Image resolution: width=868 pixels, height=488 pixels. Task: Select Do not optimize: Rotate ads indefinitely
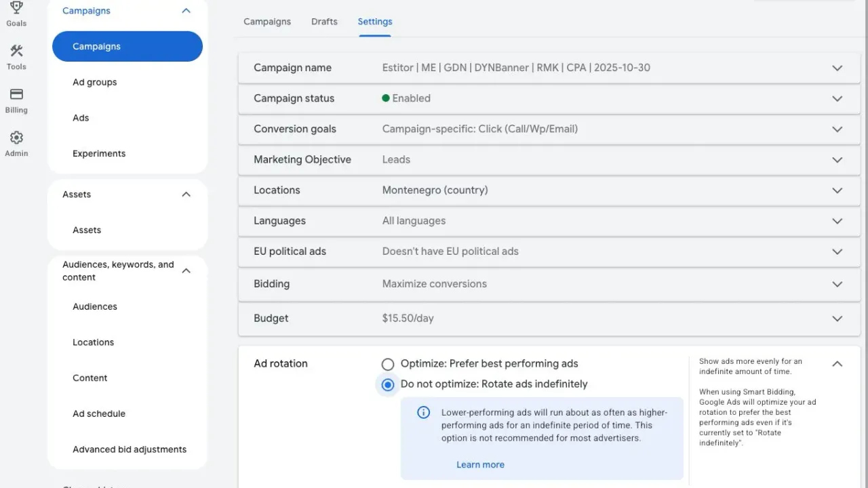click(387, 384)
